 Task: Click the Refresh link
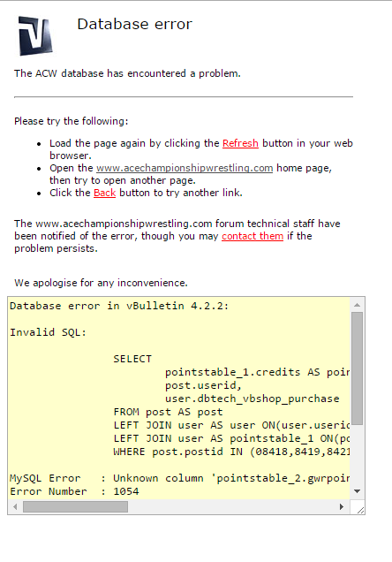(240, 143)
